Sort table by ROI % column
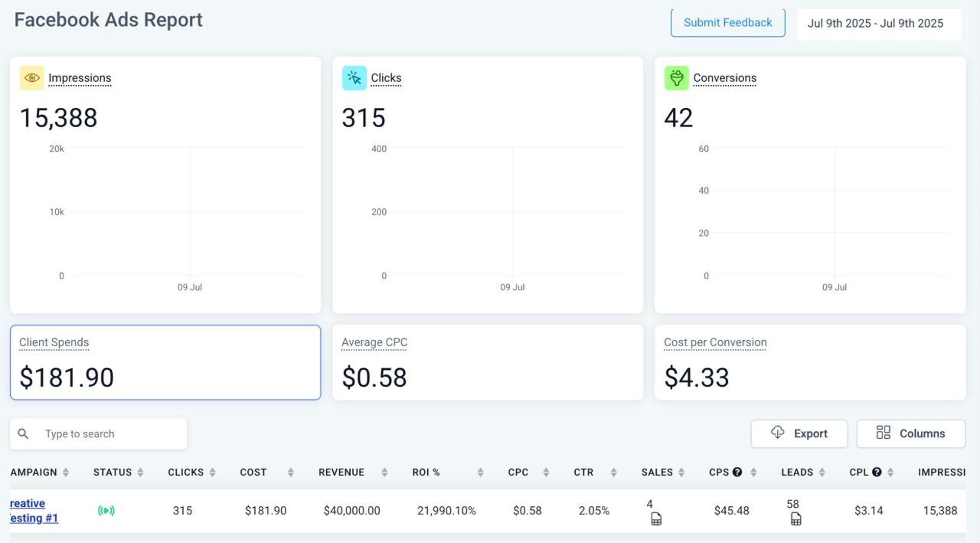Image resolution: width=980 pixels, height=543 pixels. [x=480, y=473]
